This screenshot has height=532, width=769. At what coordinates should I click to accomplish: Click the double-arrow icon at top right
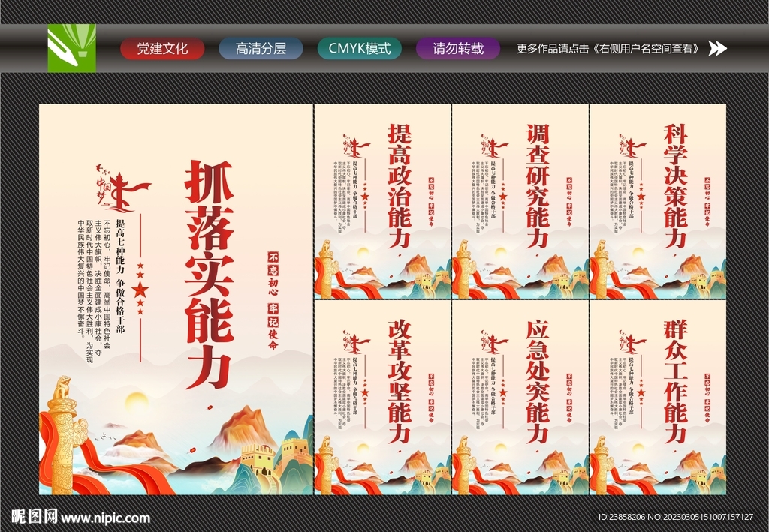[719, 48]
